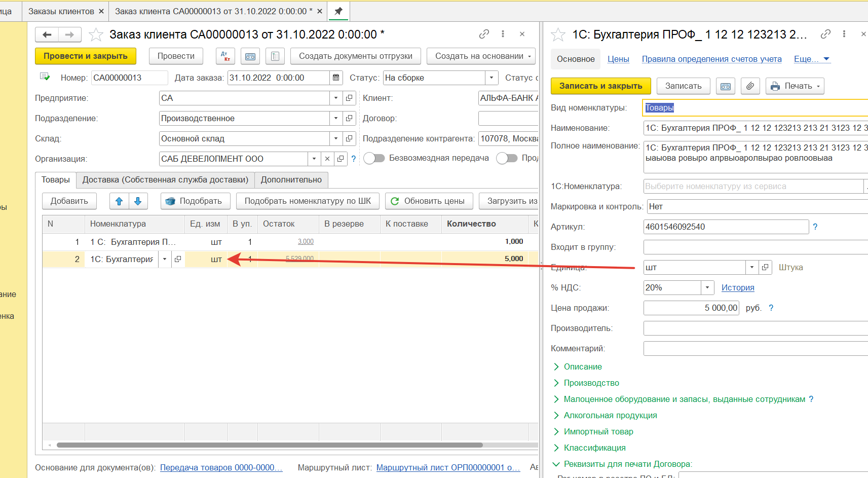Open История link next to НДС
868x478 pixels.
(x=738, y=287)
